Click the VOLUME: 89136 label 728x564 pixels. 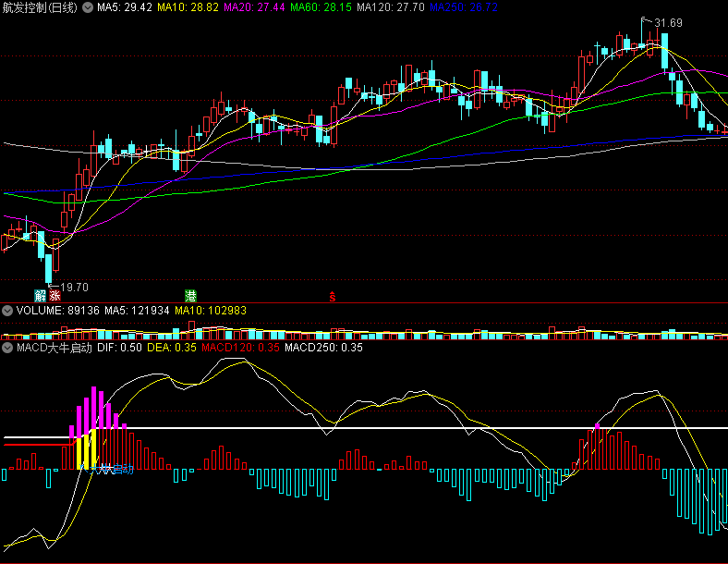(57, 311)
